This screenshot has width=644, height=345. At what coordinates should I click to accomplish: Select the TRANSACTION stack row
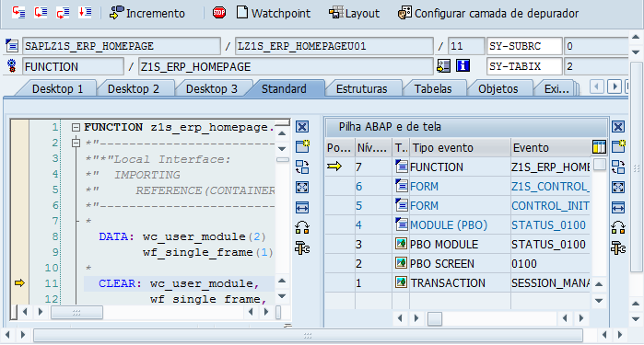[458, 282]
